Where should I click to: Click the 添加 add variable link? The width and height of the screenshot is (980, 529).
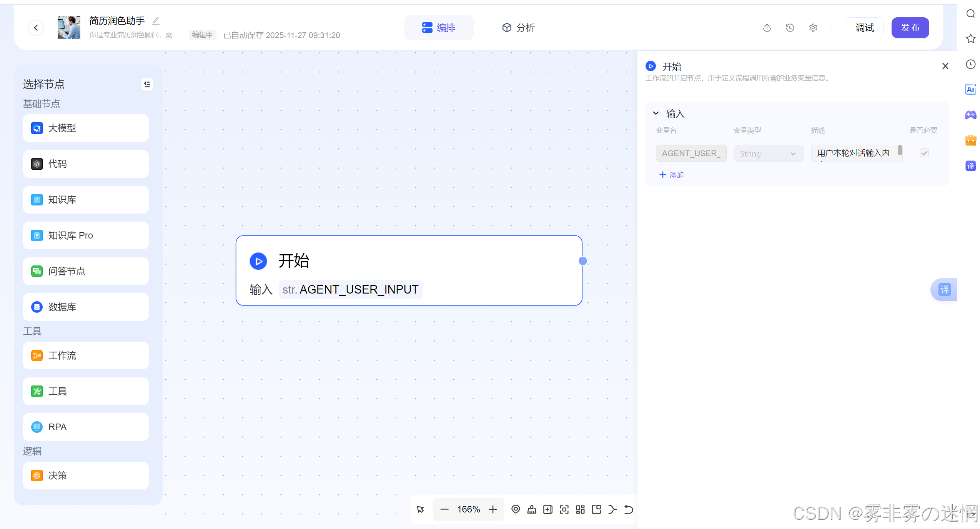(671, 175)
